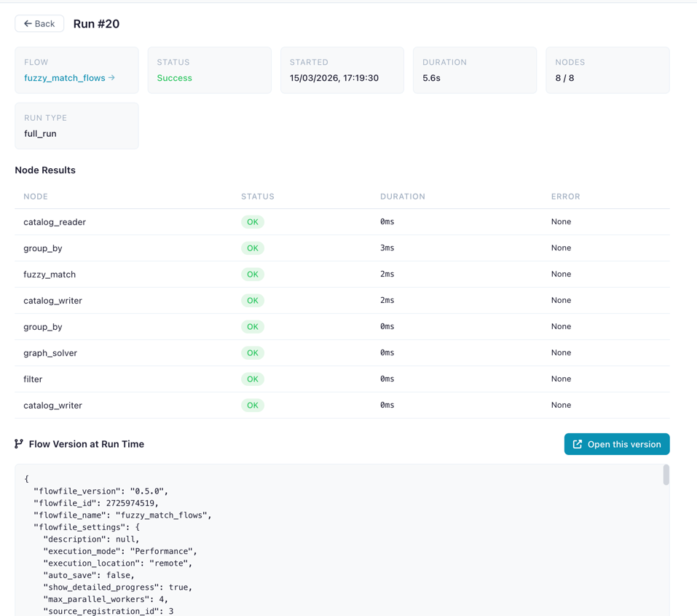Click the OK badge for fuzzy_match node
697x616 pixels.
coord(252,275)
